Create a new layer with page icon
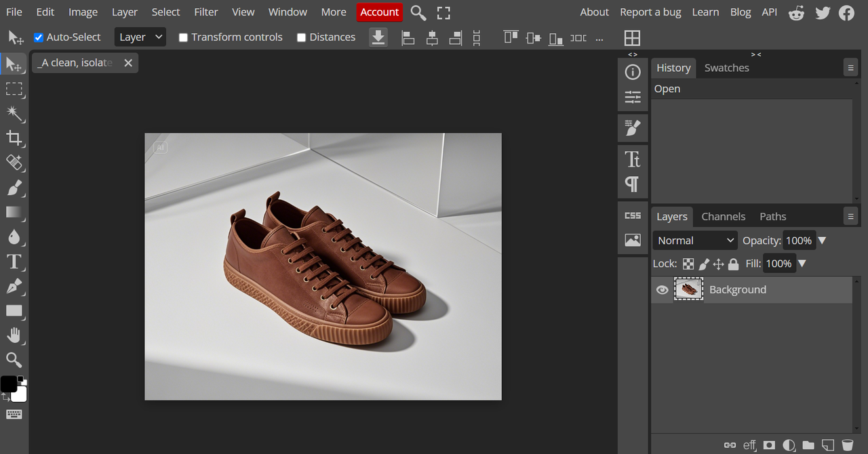This screenshot has height=454, width=868. [827, 445]
